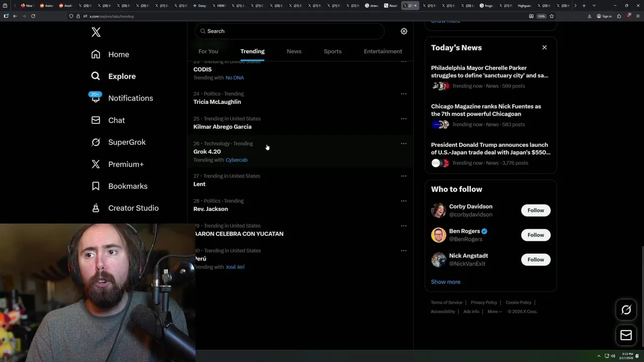
Task: Open more options for AARON CELEBRA CON YUCATAN
Action: [404, 226]
